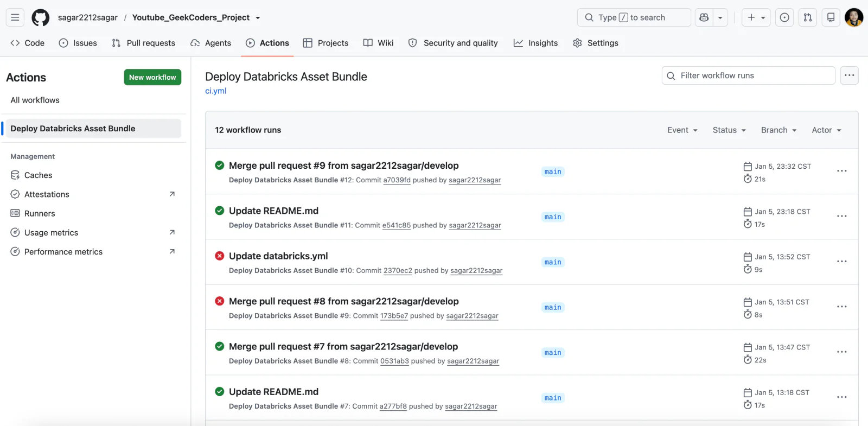The height and width of the screenshot is (426, 868).
Task: Open the issues inbox icon in header
Action: coord(784,17)
